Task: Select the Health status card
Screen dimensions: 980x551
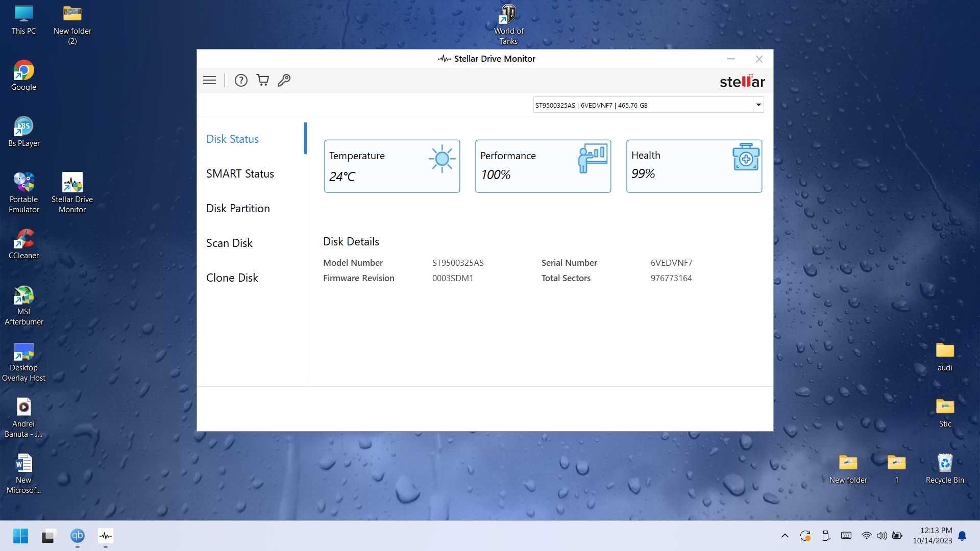Action: (x=694, y=165)
